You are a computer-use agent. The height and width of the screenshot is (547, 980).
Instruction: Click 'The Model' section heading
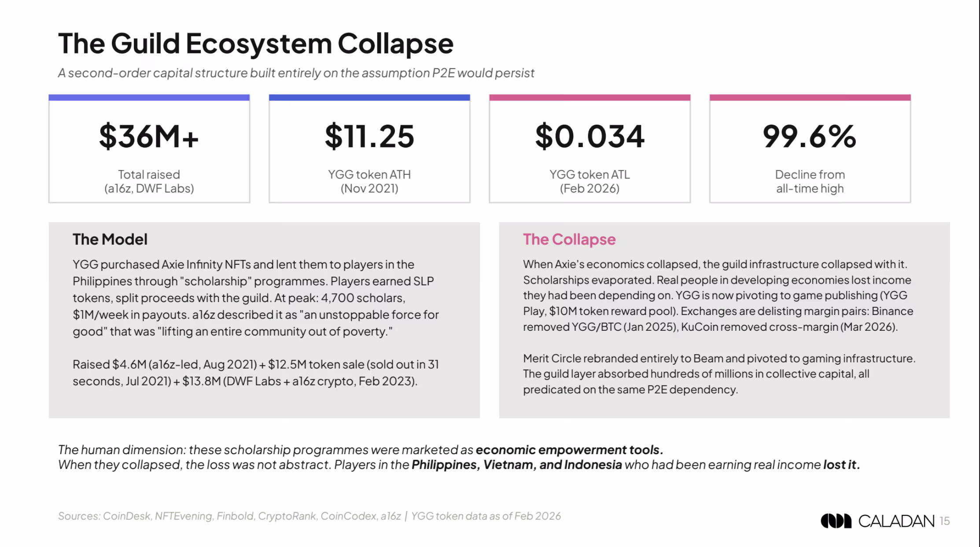click(110, 239)
